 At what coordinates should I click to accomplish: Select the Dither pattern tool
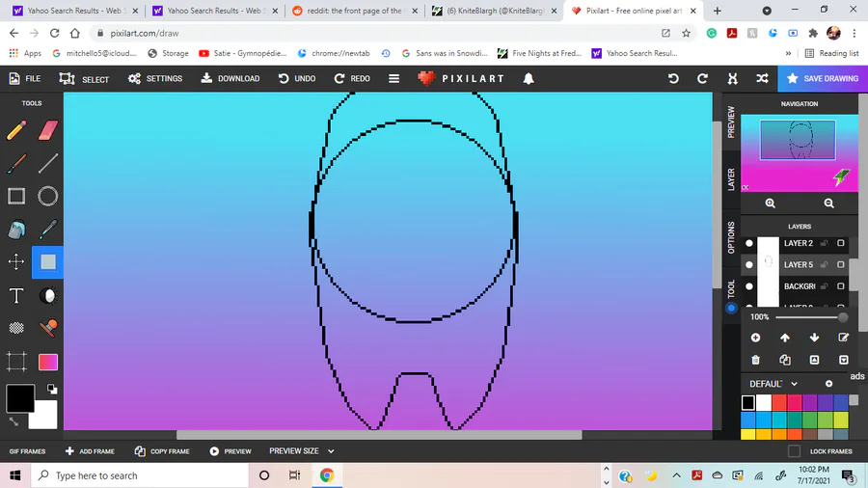[16, 328]
